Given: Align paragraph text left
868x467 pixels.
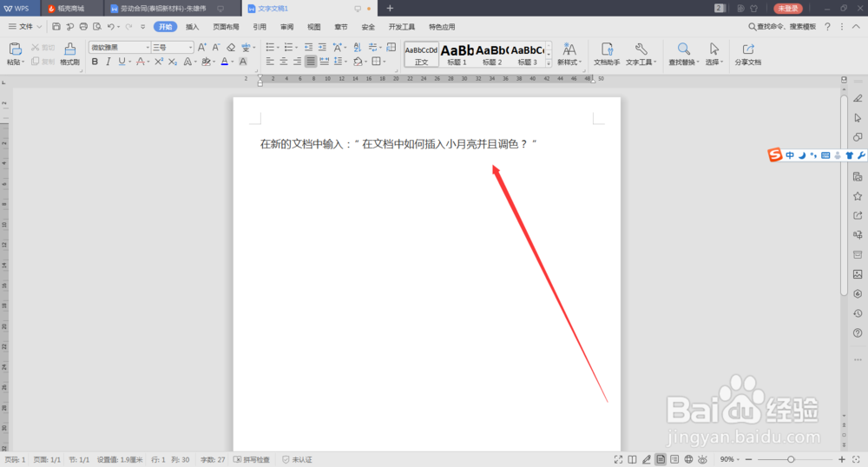Looking at the screenshot, I should coord(270,62).
